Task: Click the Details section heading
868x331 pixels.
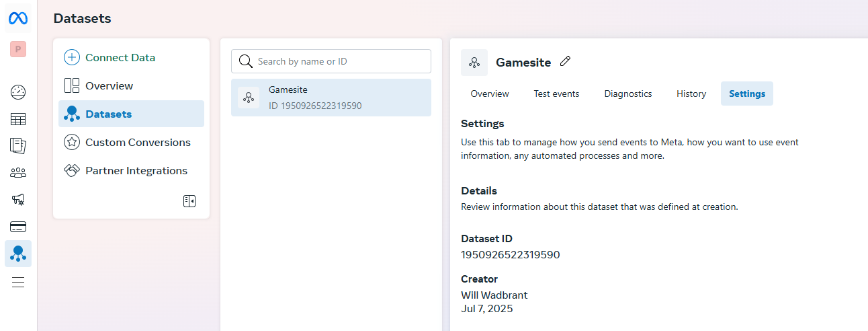Action: pyautogui.click(x=479, y=190)
